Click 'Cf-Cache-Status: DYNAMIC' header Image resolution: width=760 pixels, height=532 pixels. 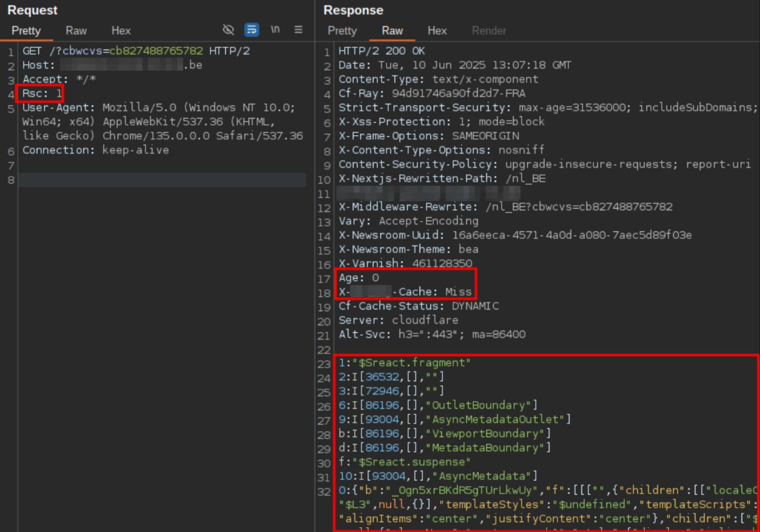[419, 306]
